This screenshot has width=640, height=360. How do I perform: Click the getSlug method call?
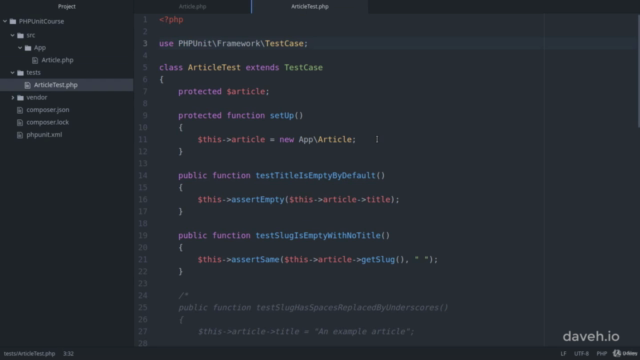(x=378, y=260)
